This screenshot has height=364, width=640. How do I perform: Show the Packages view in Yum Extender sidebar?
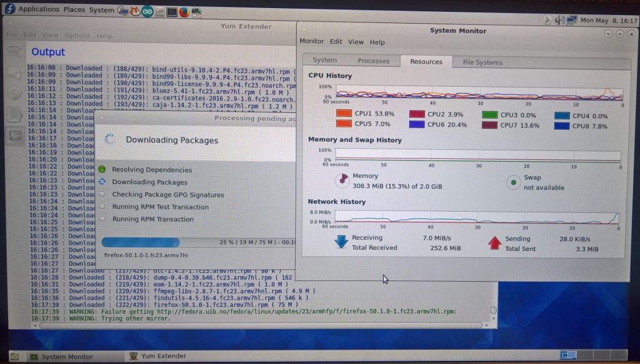click(14, 52)
